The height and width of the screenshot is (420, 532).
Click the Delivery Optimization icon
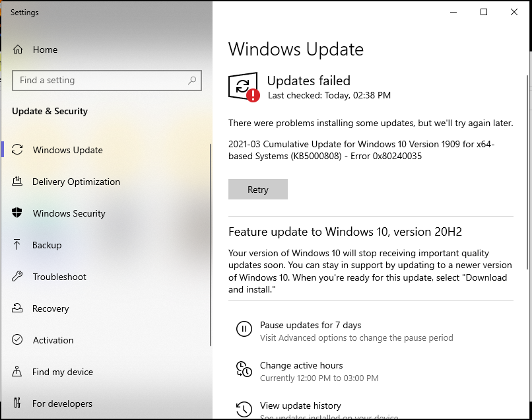pyautogui.click(x=17, y=182)
